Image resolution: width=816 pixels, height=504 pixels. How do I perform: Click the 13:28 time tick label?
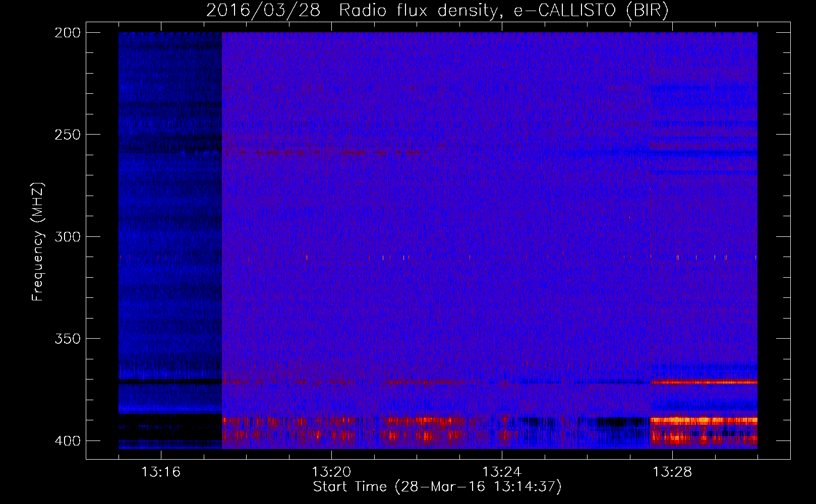click(x=672, y=472)
